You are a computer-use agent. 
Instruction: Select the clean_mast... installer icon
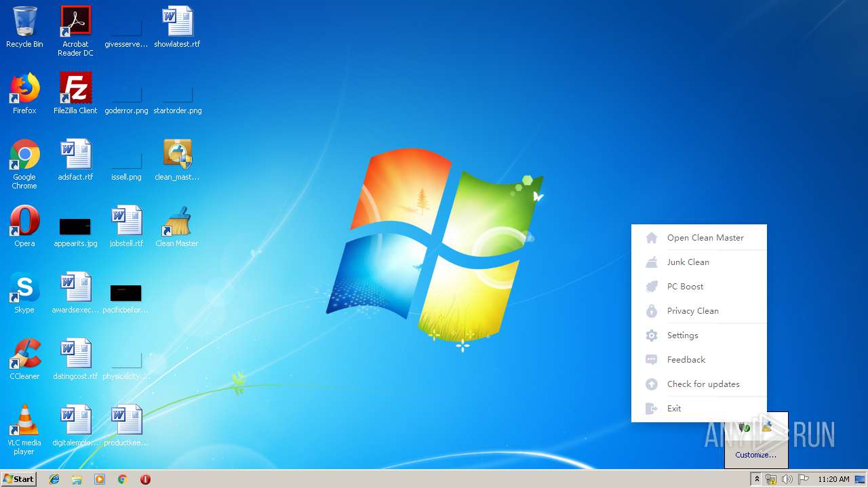click(177, 161)
